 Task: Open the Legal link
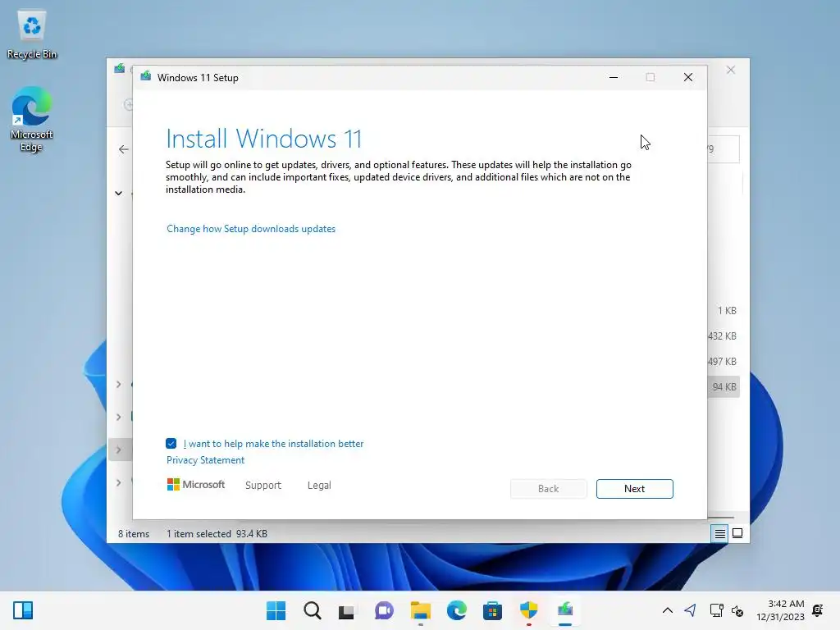(319, 486)
